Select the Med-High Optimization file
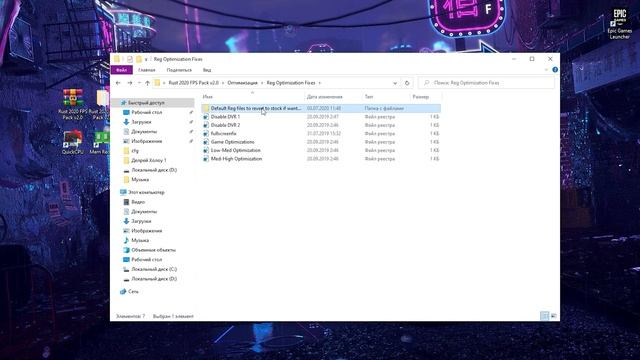This screenshot has width=640, height=360. point(321,159)
